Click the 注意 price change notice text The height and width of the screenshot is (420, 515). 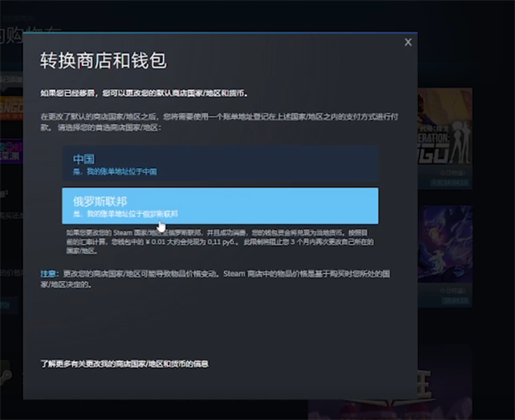[215, 278]
